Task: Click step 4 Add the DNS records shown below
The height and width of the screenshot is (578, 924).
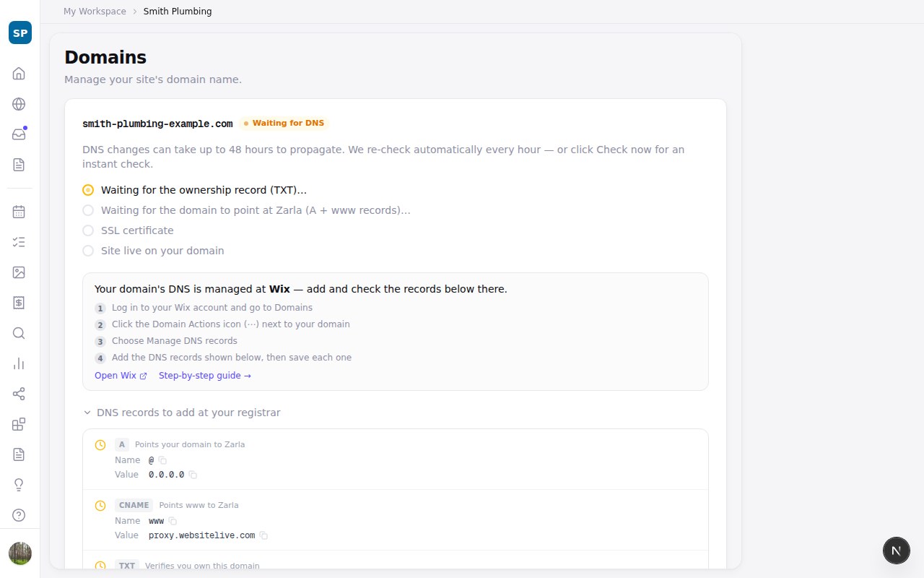Action: pos(232,358)
